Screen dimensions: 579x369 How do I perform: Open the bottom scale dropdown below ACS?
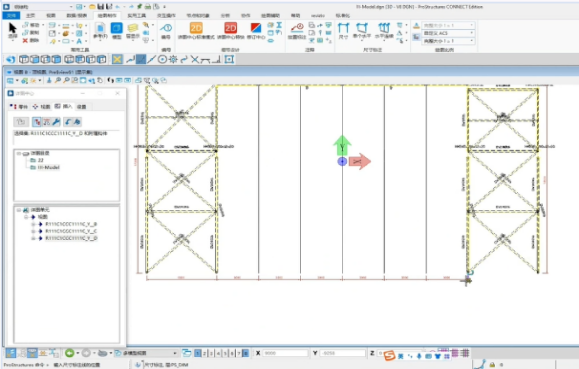448,41
